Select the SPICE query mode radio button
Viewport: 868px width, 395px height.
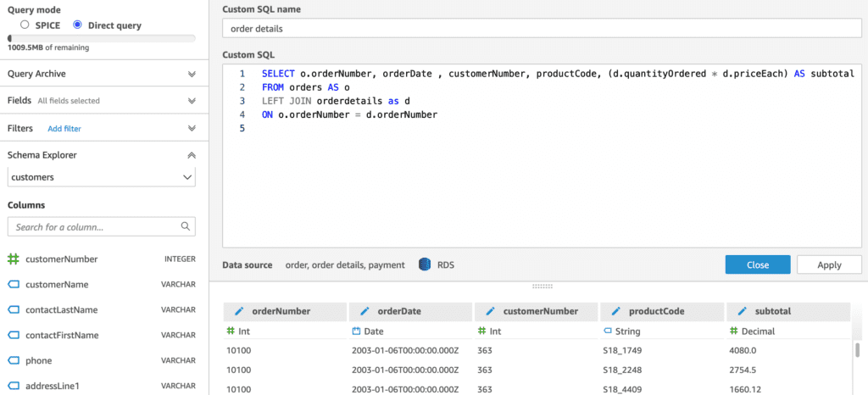(x=24, y=25)
